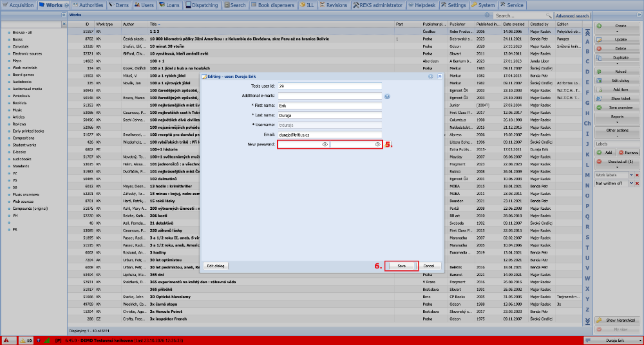Click the Search... input box
This screenshot has height=345, width=644.
click(x=520, y=15)
